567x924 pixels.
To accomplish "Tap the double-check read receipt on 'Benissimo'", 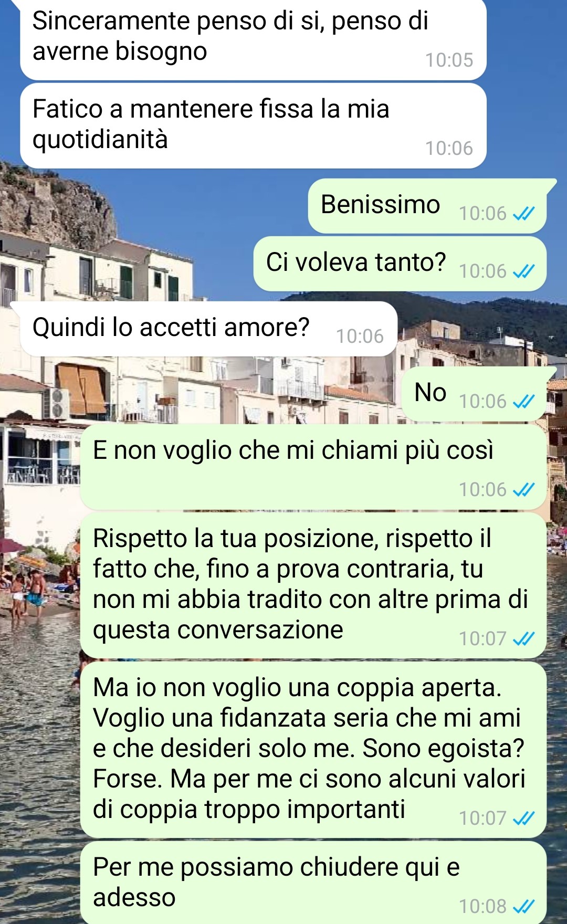I will click(523, 214).
